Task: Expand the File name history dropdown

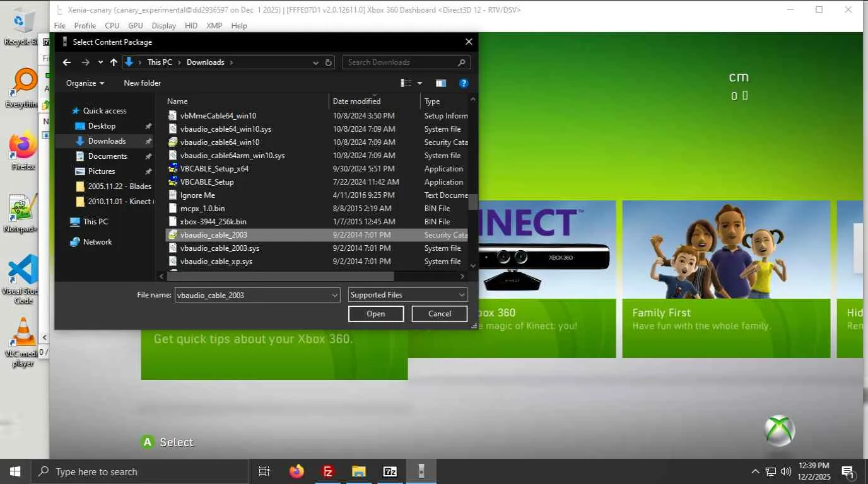Action: point(335,295)
